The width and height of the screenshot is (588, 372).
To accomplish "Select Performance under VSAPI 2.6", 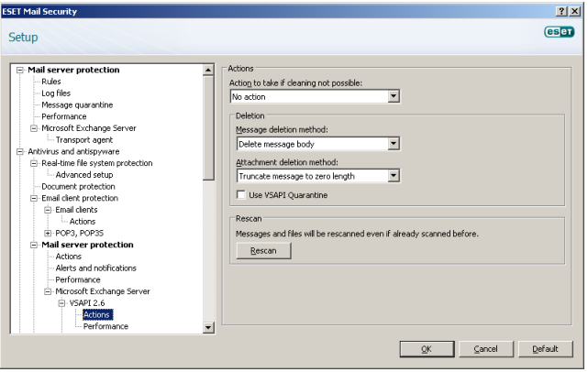I will (106, 327).
